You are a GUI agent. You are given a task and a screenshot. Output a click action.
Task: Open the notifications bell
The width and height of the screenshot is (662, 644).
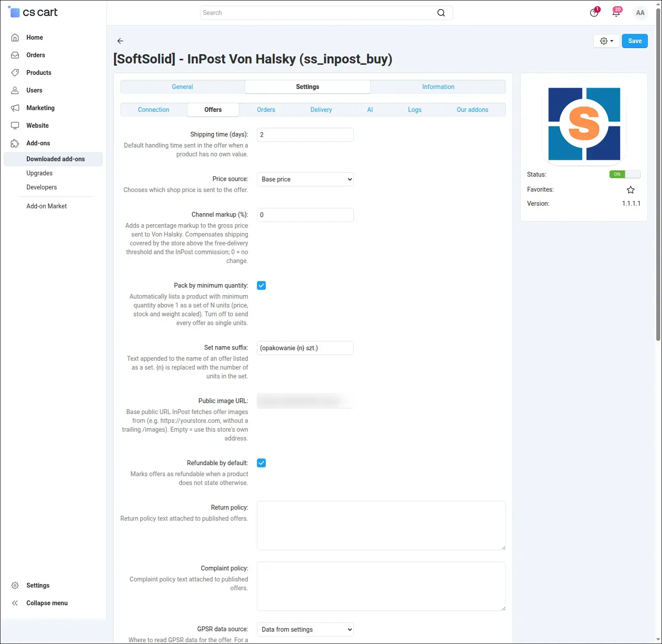tap(617, 12)
